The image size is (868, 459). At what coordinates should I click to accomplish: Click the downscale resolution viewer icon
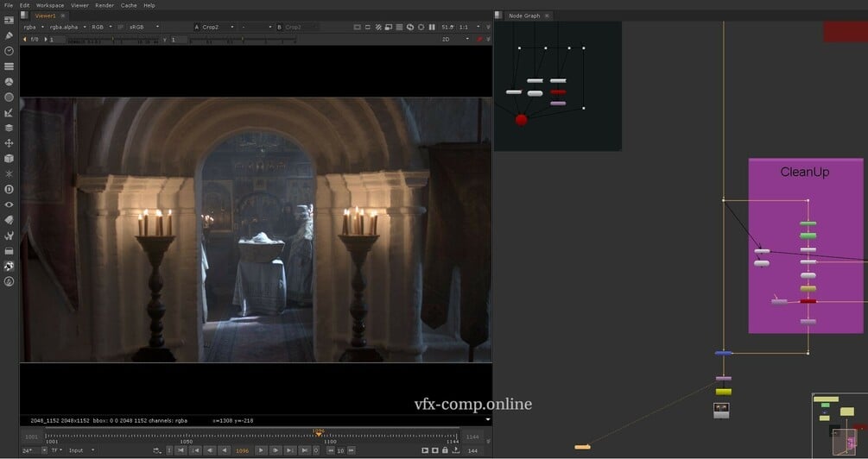pos(389,27)
